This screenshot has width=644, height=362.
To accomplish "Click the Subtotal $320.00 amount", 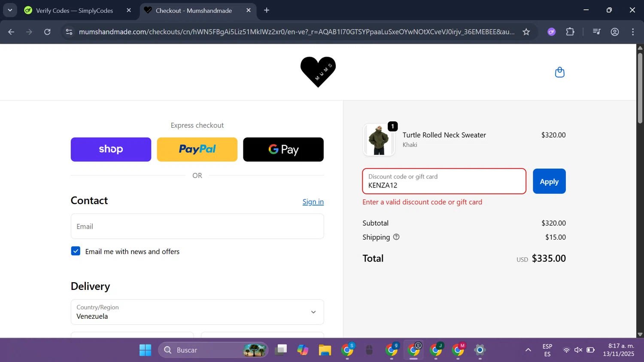I will point(553,223).
